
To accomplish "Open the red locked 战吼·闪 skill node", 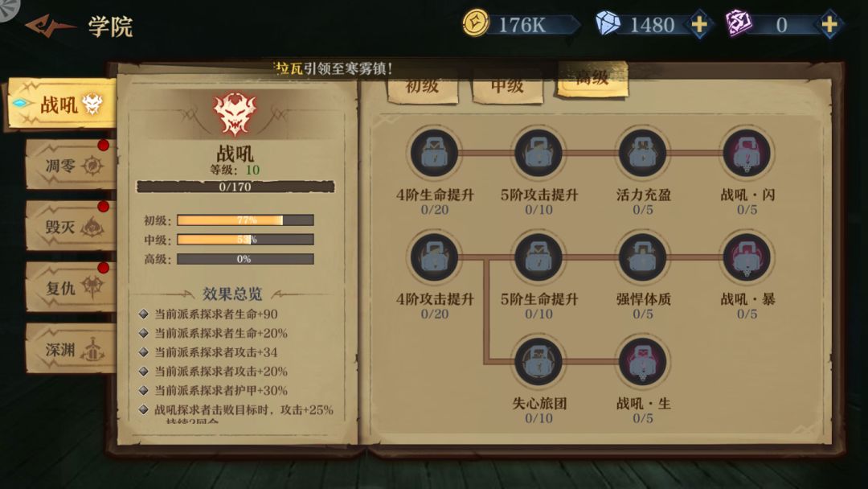I will (x=747, y=153).
